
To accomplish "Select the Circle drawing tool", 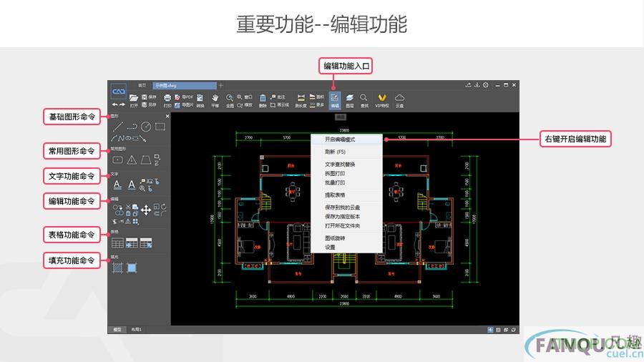I will pos(146,127).
